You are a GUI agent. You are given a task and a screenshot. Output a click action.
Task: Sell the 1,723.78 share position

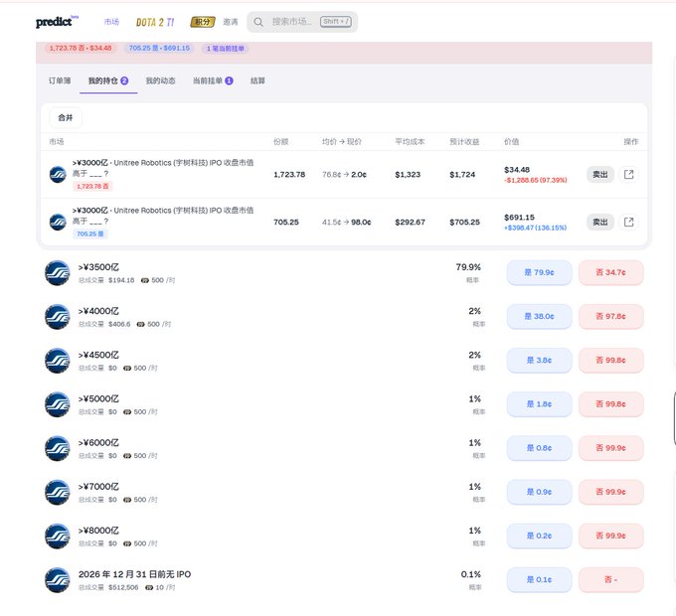tap(600, 175)
